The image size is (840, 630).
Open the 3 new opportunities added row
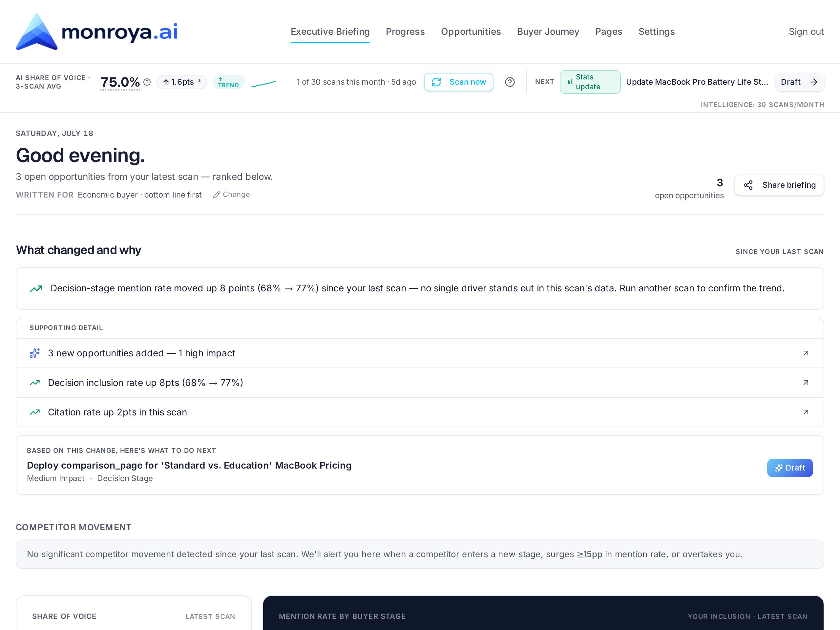tap(420, 353)
